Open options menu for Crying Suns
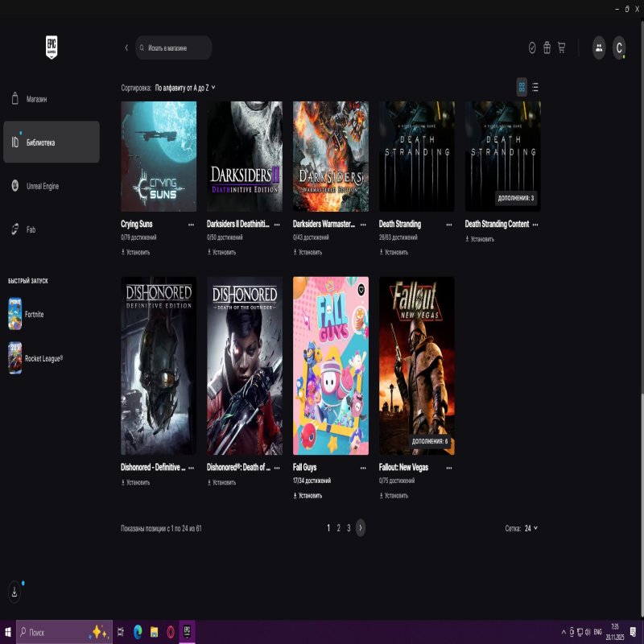644x644 pixels. coord(191,225)
